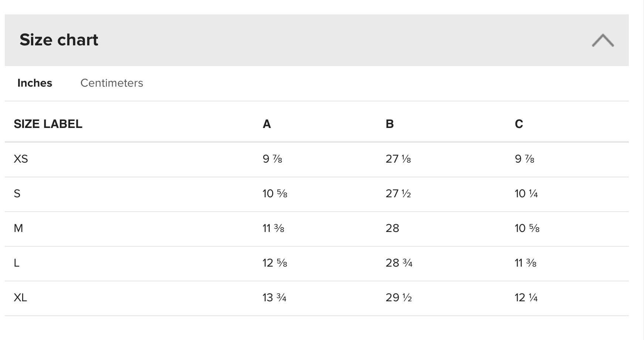Click the 29 ½ value for XL
Screen dimensions: 644x340
(x=398, y=298)
